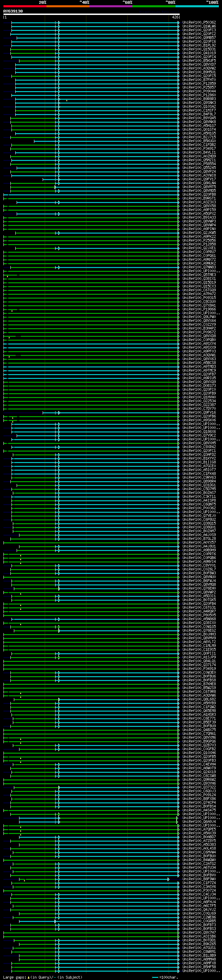Screen dimensions: 222x980
Task: Select the UniRef100_B1KYV2 row label
Action: coord(199,459)
